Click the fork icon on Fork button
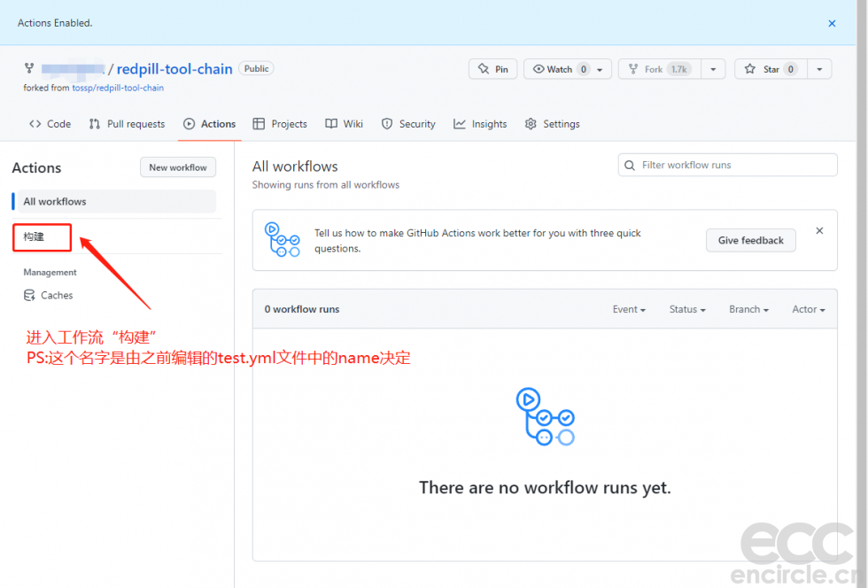This screenshot has height=588, width=868. [633, 69]
